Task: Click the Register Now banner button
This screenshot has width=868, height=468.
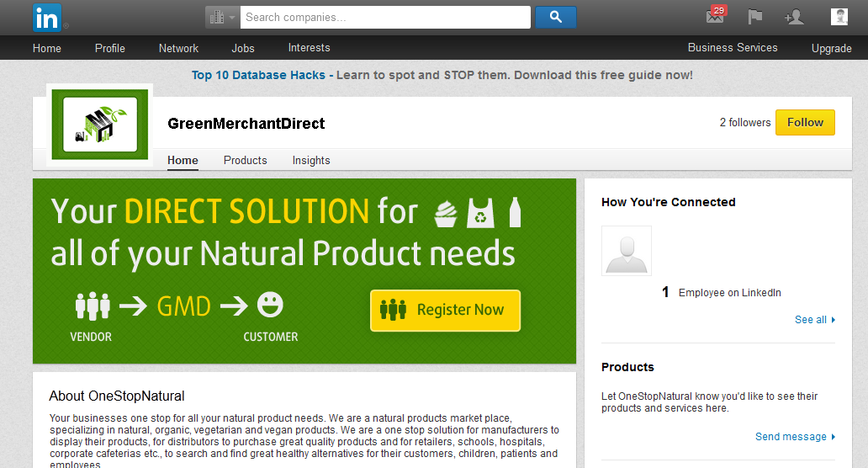Action: click(x=445, y=310)
